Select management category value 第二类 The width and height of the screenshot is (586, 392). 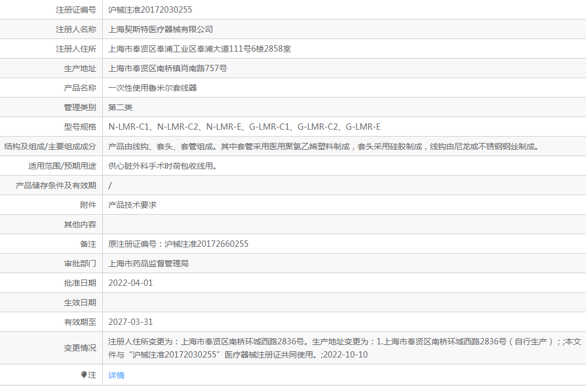tap(120, 107)
